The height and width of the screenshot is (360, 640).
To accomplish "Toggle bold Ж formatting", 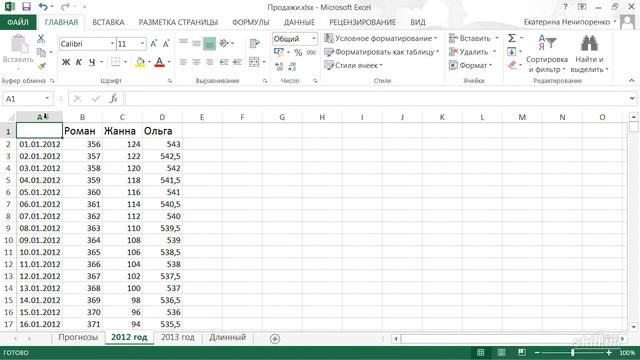I will click(x=66, y=62).
